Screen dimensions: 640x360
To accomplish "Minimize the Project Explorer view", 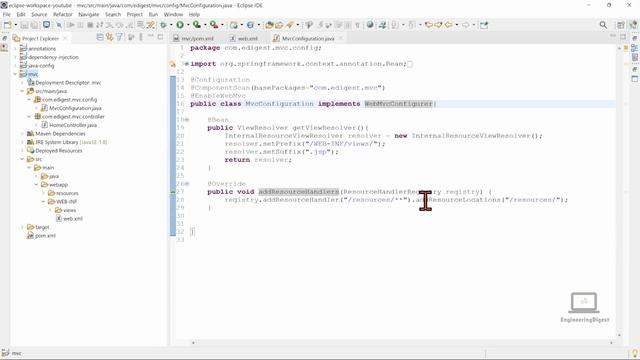I will coord(151,37).
